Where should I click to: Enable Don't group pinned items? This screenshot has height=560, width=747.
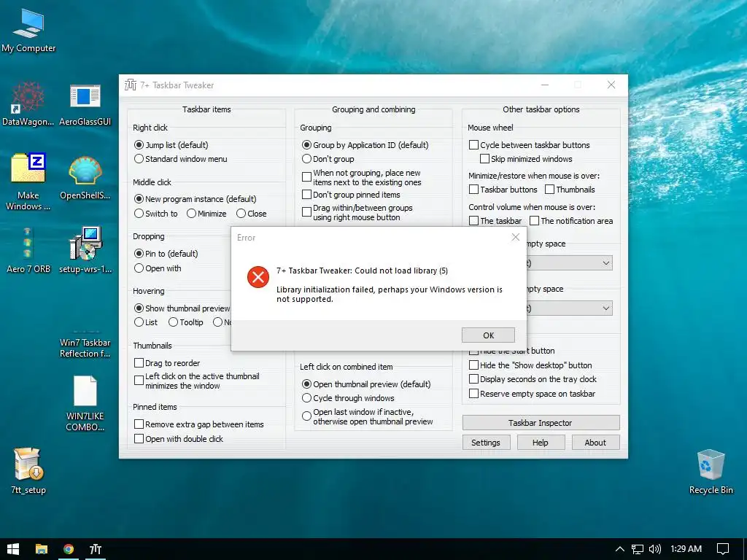click(x=351, y=194)
